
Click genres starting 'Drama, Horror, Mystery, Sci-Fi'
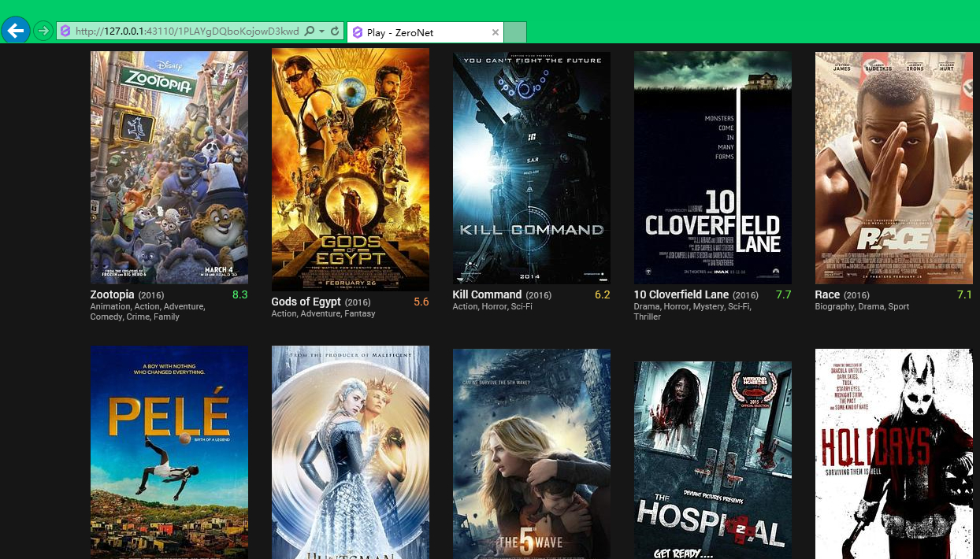[x=692, y=312]
